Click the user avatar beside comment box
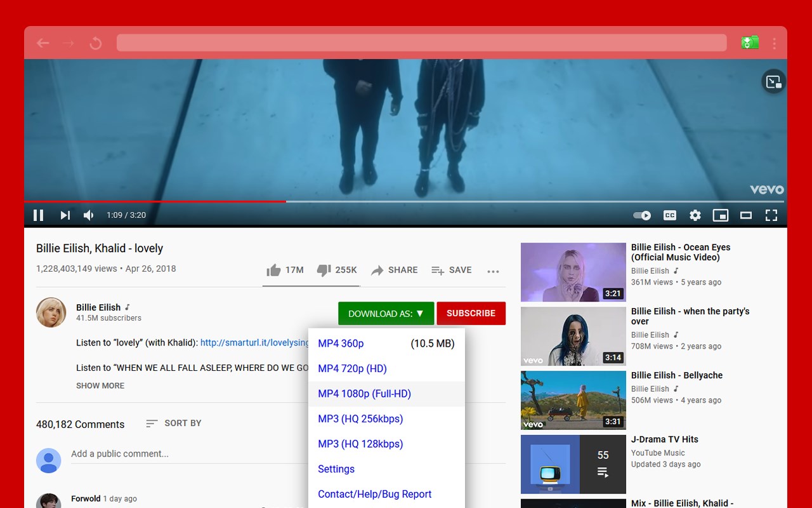 [x=48, y=460]
